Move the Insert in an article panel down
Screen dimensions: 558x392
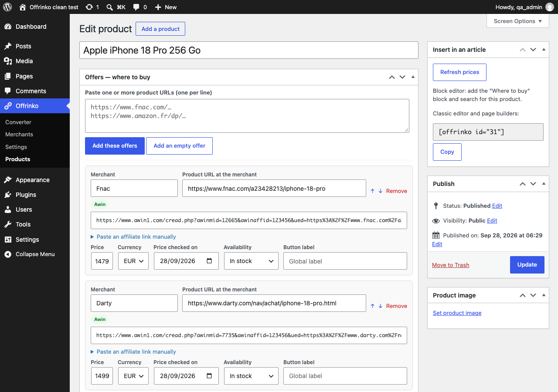coord(533,50)
